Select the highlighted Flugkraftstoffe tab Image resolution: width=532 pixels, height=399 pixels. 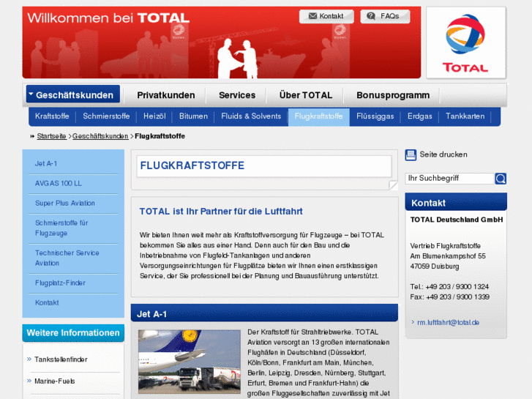(318, 117)
